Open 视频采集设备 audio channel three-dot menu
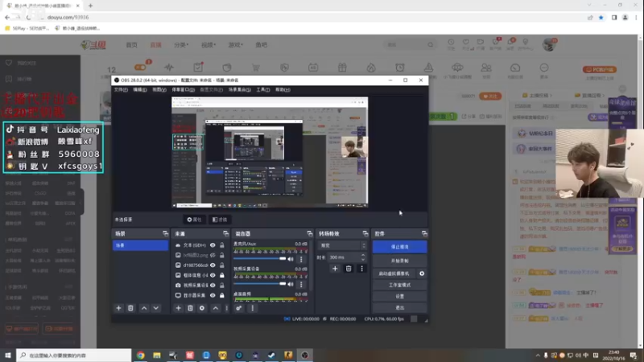The width and height of the screenshot is (644, 362). click(x=301, y=285)
